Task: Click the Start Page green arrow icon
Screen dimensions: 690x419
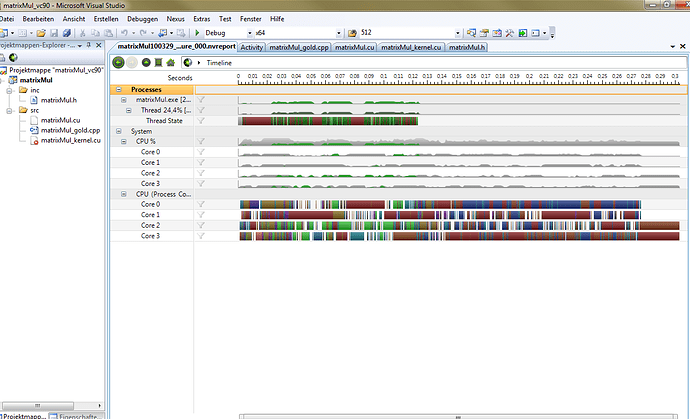Action: [523, 33]
